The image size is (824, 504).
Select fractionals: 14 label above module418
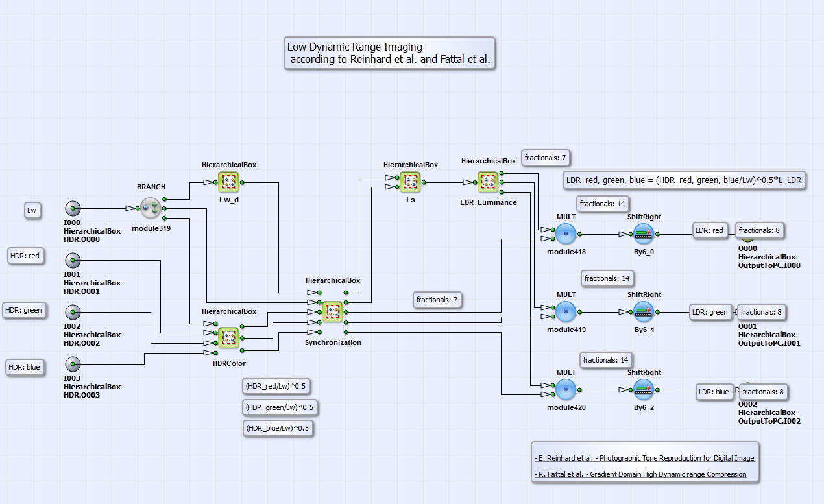tap(602, 204)
